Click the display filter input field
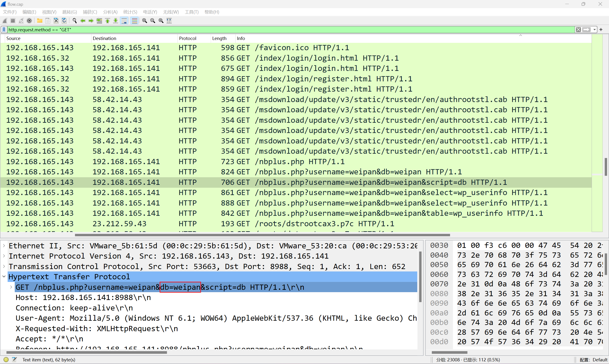The width and height of the screenshot is (609, 364). [x=291, y=30]
